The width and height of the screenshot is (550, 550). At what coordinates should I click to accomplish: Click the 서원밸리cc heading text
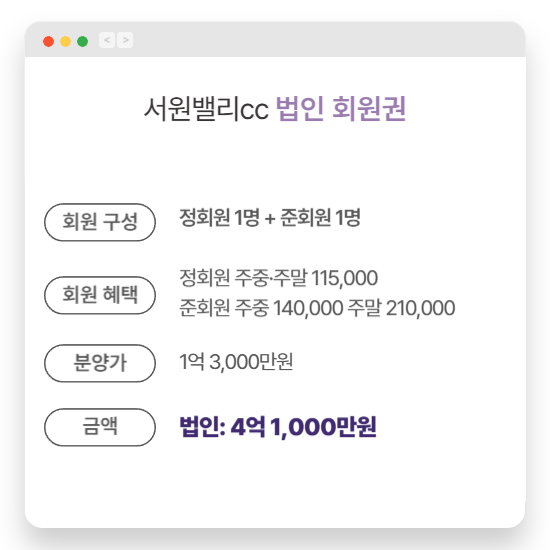pos(207,109)
